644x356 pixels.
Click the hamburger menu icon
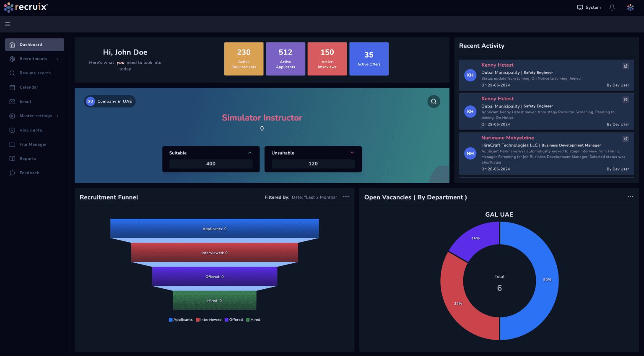pos(8,24)
